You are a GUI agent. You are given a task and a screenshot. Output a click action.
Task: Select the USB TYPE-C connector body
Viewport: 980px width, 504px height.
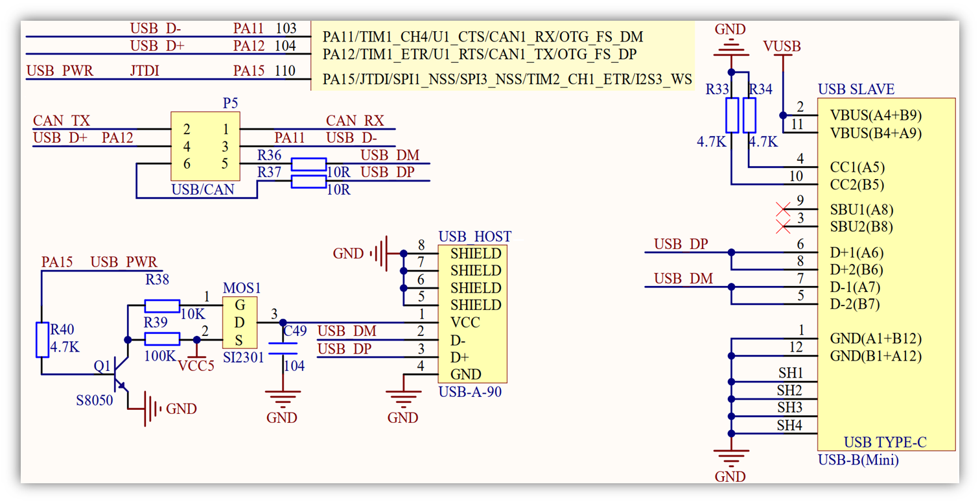pos(886,274)
